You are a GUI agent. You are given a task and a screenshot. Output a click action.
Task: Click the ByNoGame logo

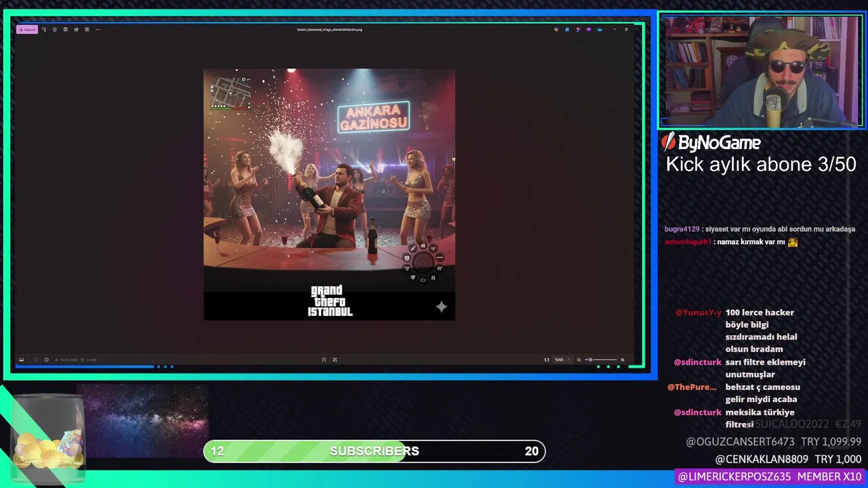tap(711, 142)
